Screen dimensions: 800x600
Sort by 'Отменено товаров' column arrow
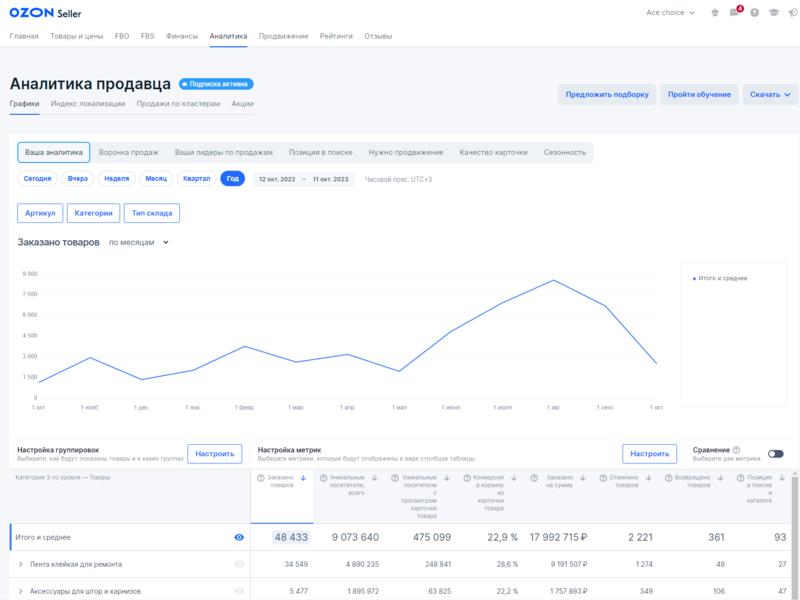[651, 478]
